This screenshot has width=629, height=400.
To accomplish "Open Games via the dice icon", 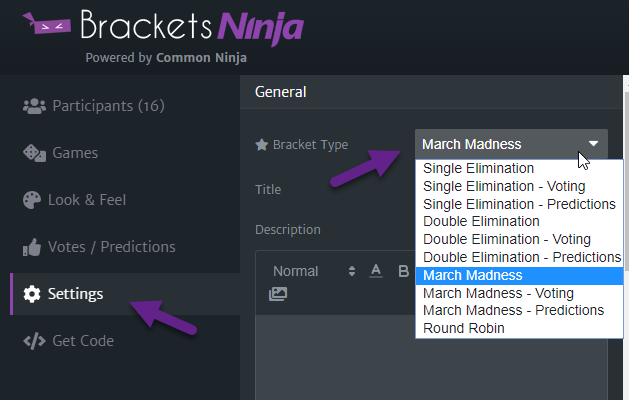I will [x=34, y=153].
